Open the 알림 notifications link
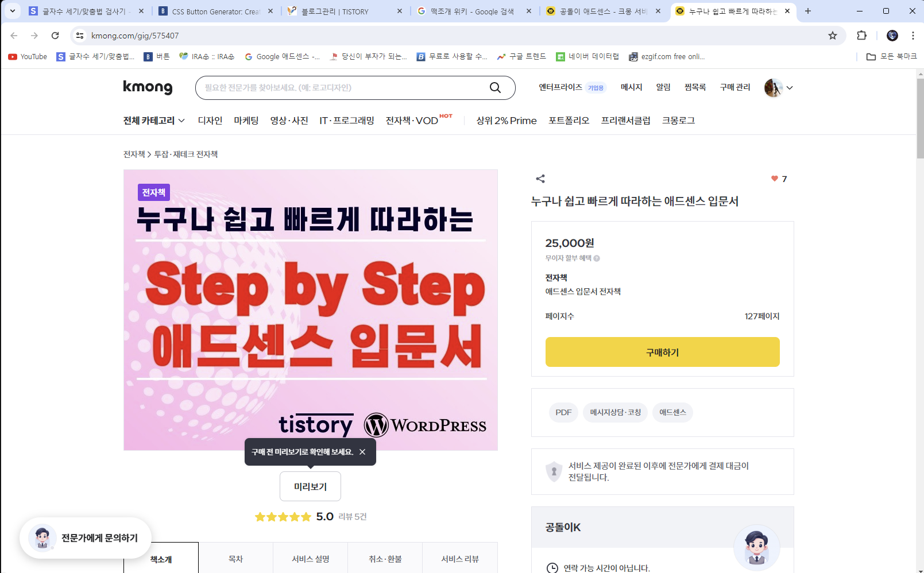Screen dimensions: 924x573 coord(663,87)
